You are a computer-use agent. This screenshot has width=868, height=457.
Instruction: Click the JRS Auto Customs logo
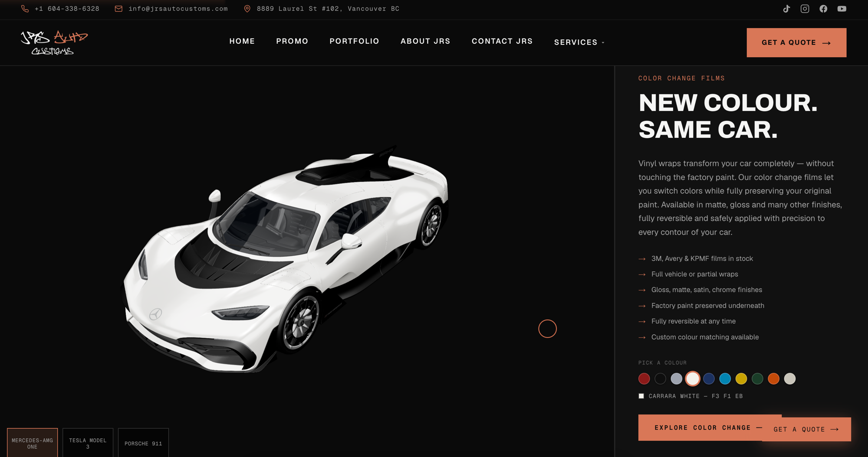click(54, 42)
